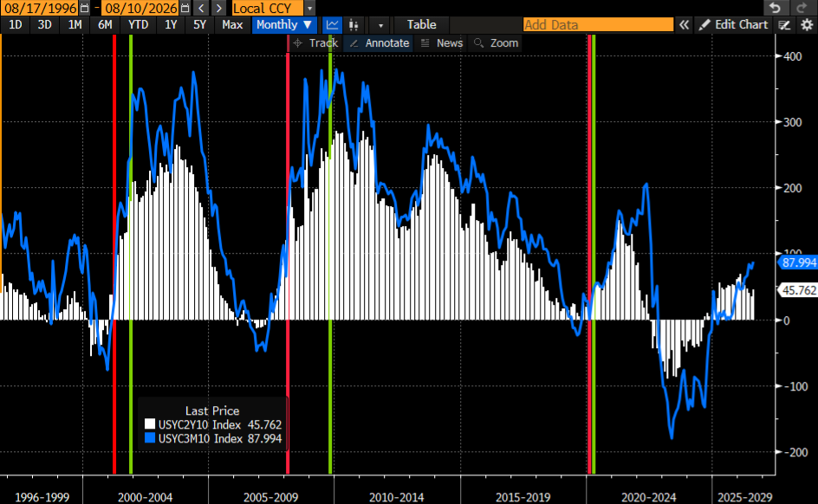The width and height of the screenshot is (818, 504).
Task: Select the YTD range tab
Action: tap(139, 24)
